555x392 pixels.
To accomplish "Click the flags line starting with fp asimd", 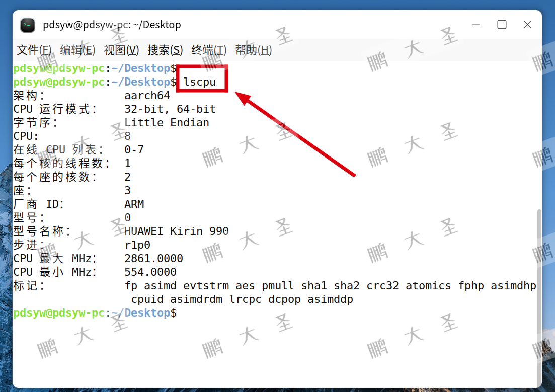I will pyautogui.click(x=330, y=286).
